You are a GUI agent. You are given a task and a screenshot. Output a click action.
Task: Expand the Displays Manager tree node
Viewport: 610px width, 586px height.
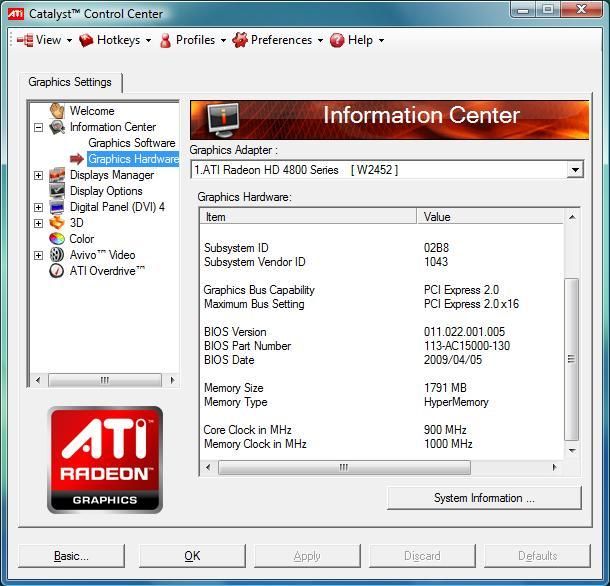tap(39, 175)
